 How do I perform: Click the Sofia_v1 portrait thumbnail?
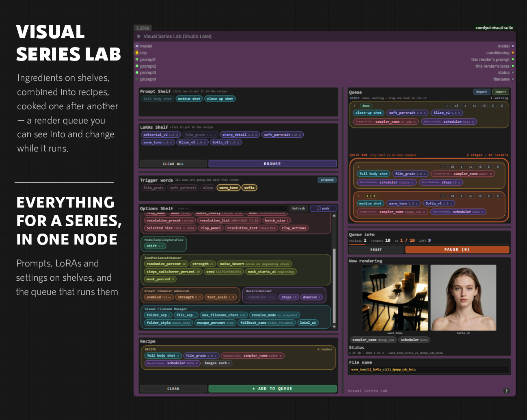[x=463, y=298]
